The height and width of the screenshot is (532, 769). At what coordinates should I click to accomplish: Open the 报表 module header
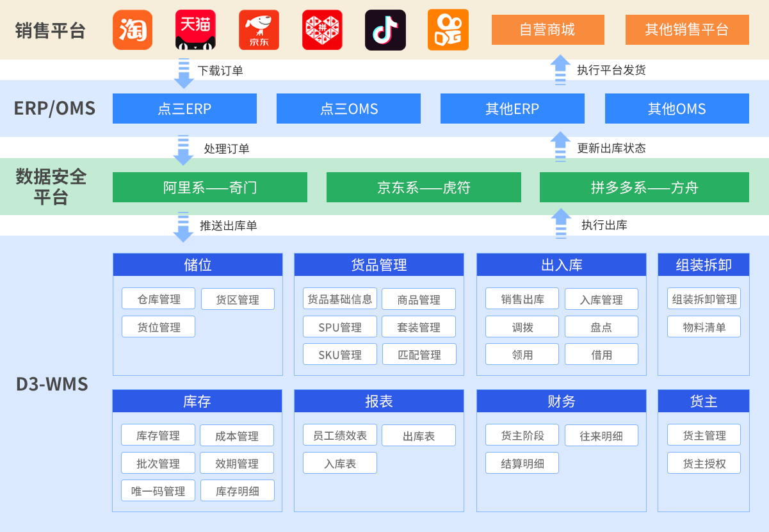pos(379,401)
